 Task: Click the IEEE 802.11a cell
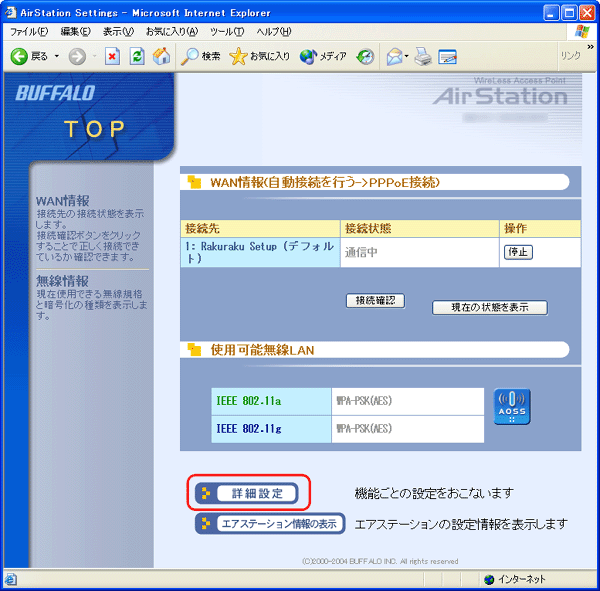[271, 401]
